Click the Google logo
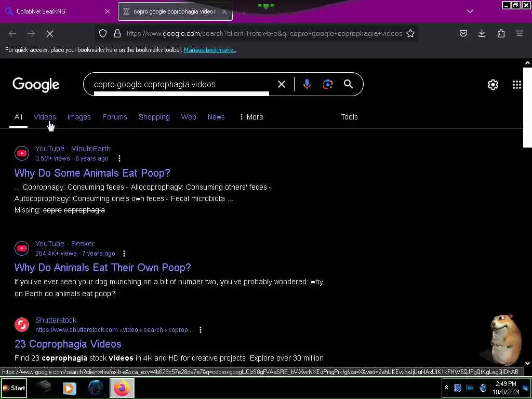532x399 pixels. coord(36,85)
